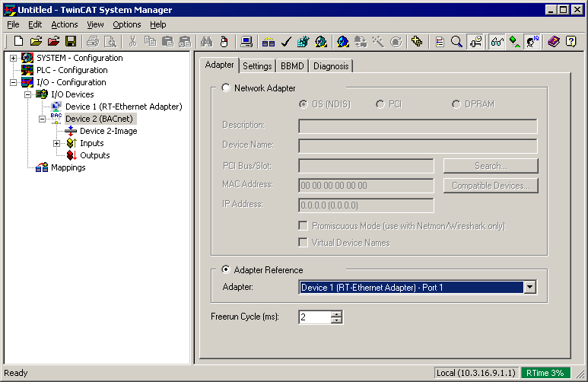Click the eyeglasses Show Online Data icon
The image size is (588, 382).
tap(497, 41)
